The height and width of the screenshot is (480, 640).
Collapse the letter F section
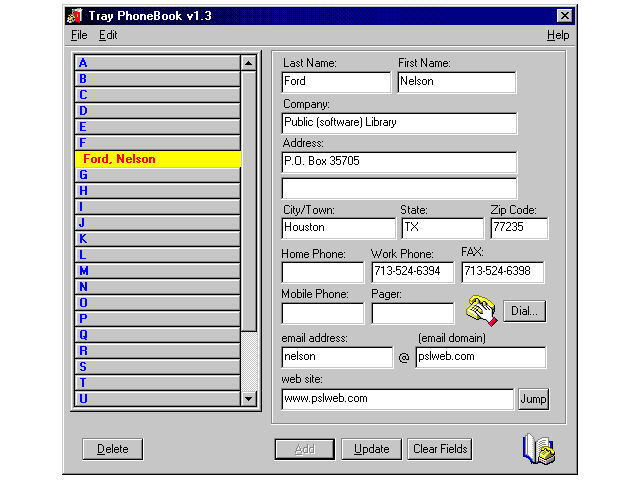pyautogui.click(x=157, y=143)
